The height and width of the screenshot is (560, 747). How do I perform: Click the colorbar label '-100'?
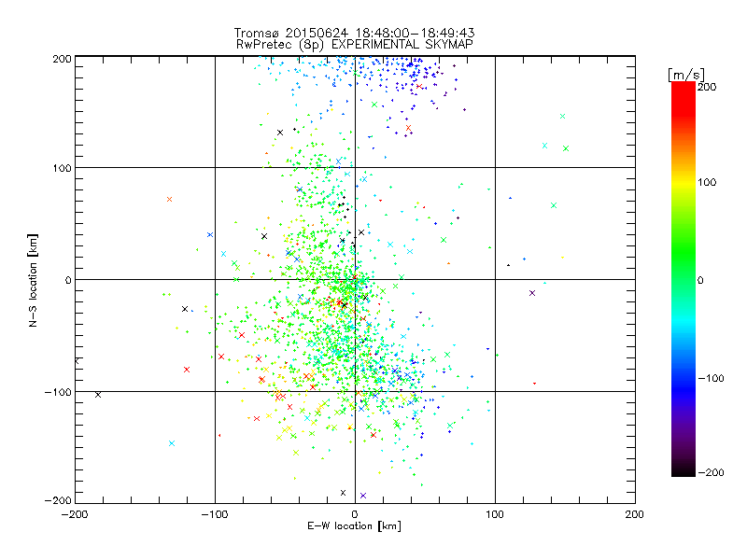(711, 378)
